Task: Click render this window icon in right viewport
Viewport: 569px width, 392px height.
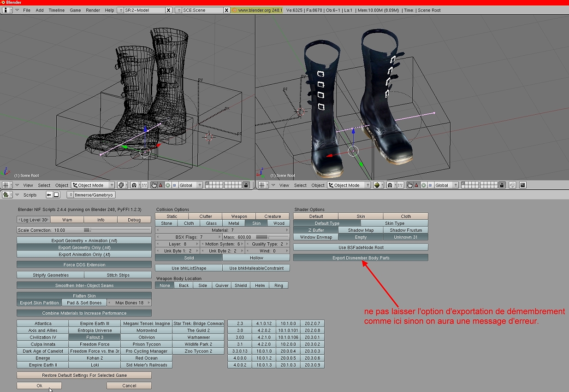Action: click(x=523, y=185)
